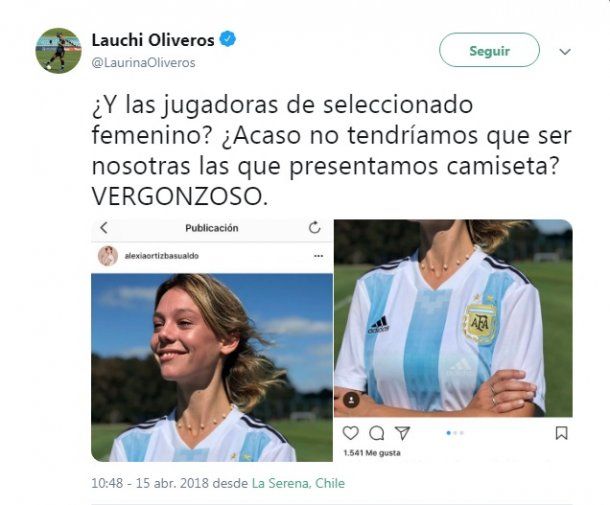Viewport: 610px width, 505px height.
Task: Tap the Instagram back arrow
Action: [x=104, y=228]
